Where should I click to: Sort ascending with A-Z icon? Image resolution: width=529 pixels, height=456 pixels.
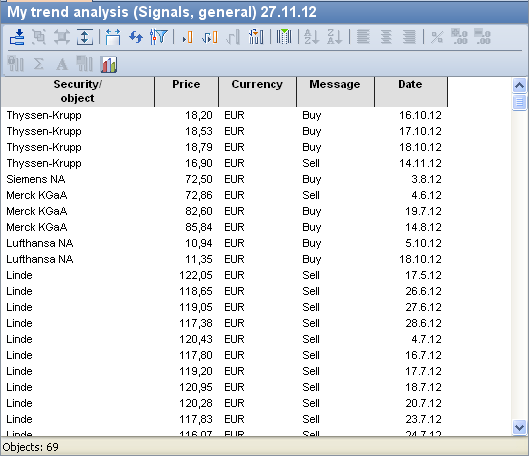click(x=311, y=37)
